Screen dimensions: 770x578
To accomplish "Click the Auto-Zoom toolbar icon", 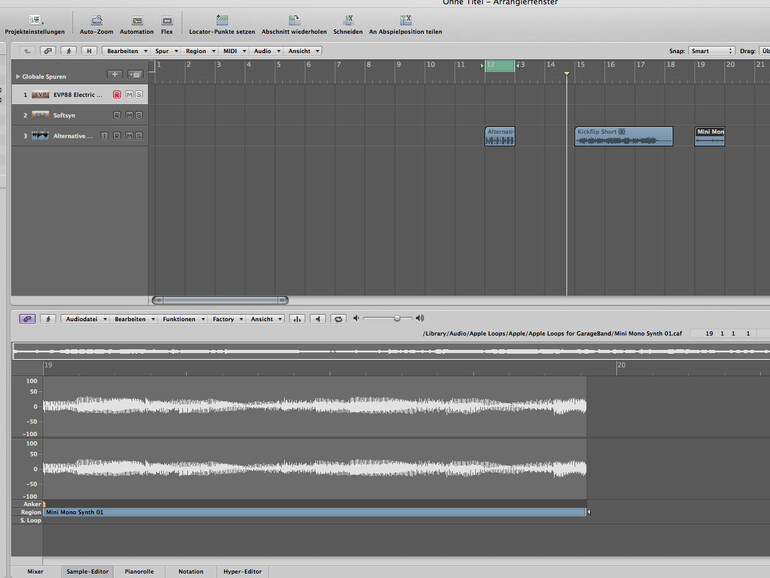I will pyautogui.click(x=97, y=20).
